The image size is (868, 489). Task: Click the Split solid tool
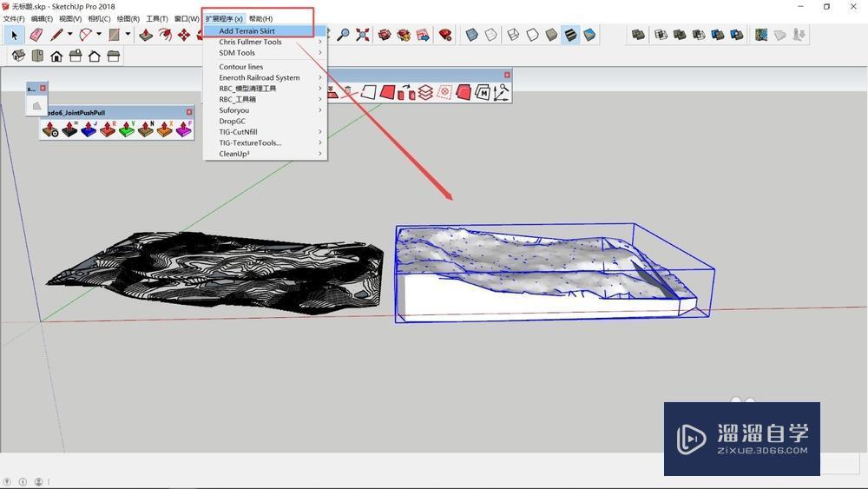coord(736,35)
